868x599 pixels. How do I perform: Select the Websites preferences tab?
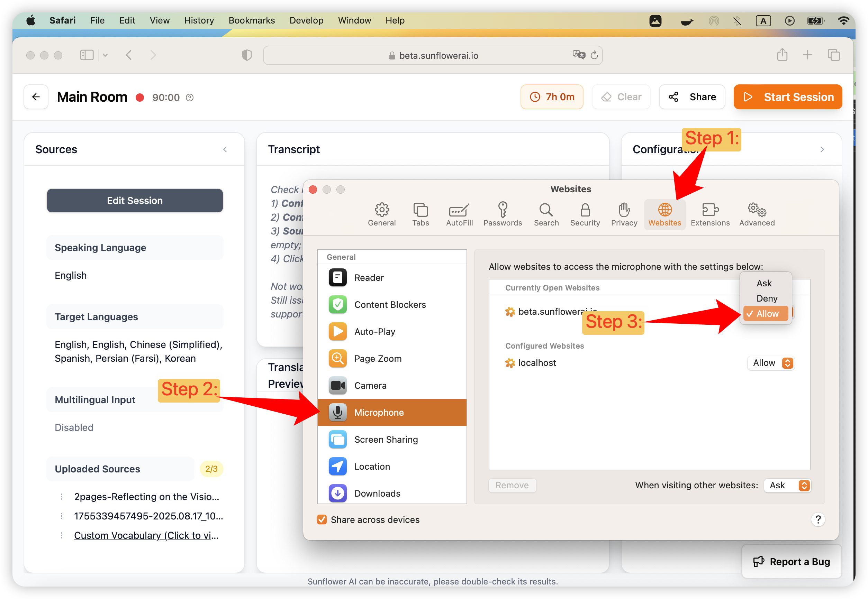(x=664, y=214)
